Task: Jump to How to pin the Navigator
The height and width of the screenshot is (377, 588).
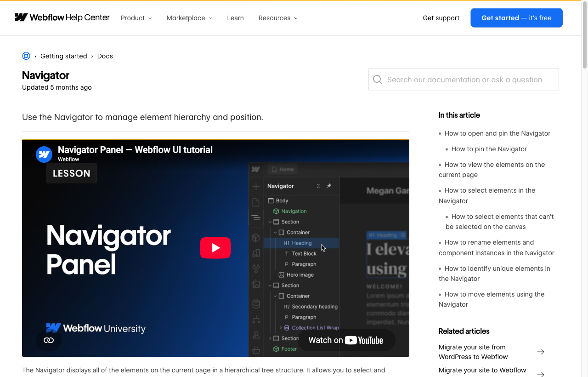Action: click(x=489, y=149)
